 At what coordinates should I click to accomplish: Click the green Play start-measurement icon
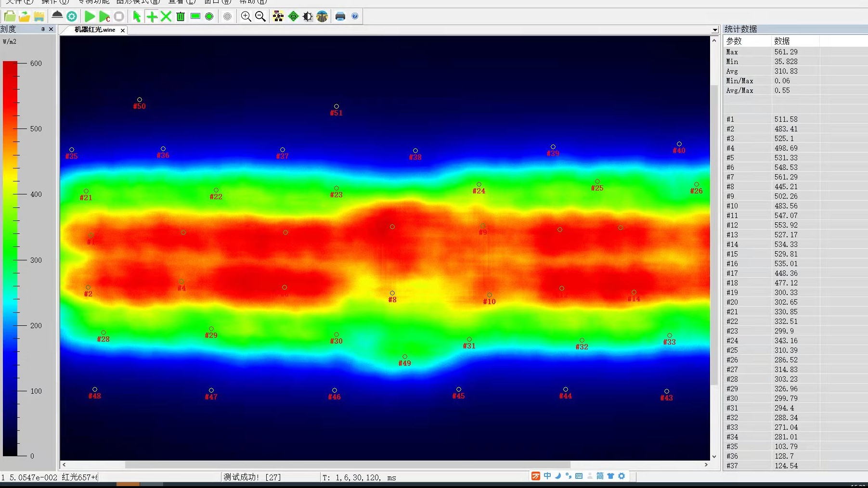click(x=90, y=16)
